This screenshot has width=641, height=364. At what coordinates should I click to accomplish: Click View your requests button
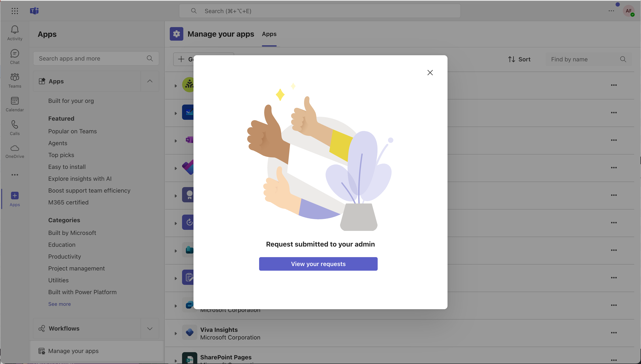coord(318,264)
